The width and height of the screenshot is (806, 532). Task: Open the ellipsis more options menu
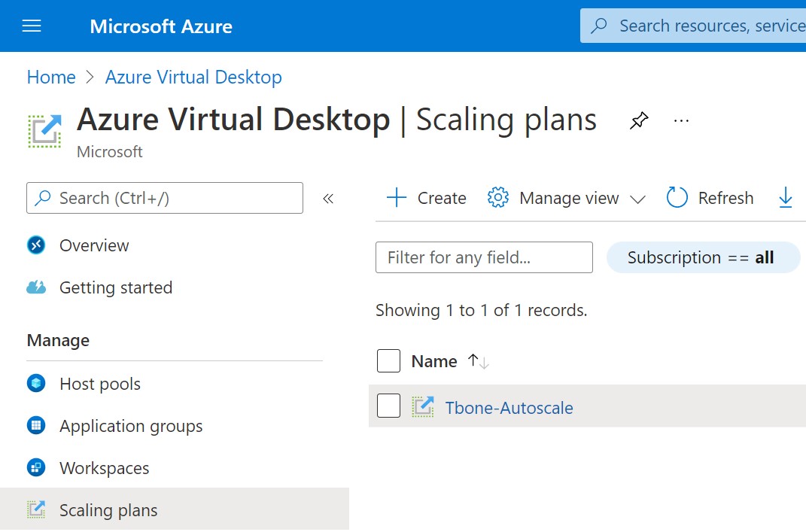click(x=681, y=121)
